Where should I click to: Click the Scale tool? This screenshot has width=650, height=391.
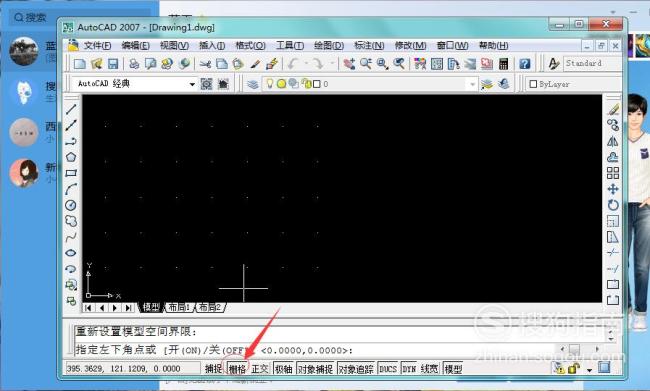[x=613, y=221]
